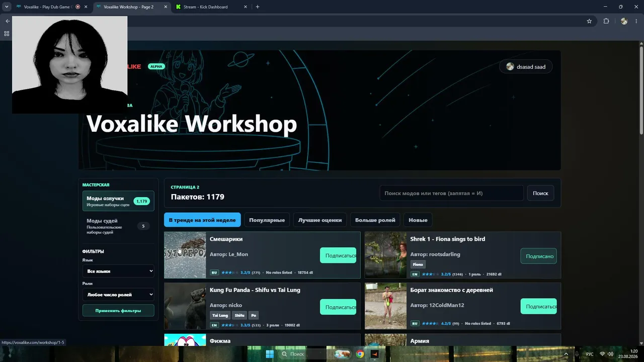
Task: Click the Shifu role tag
Action: pos(239,315)
